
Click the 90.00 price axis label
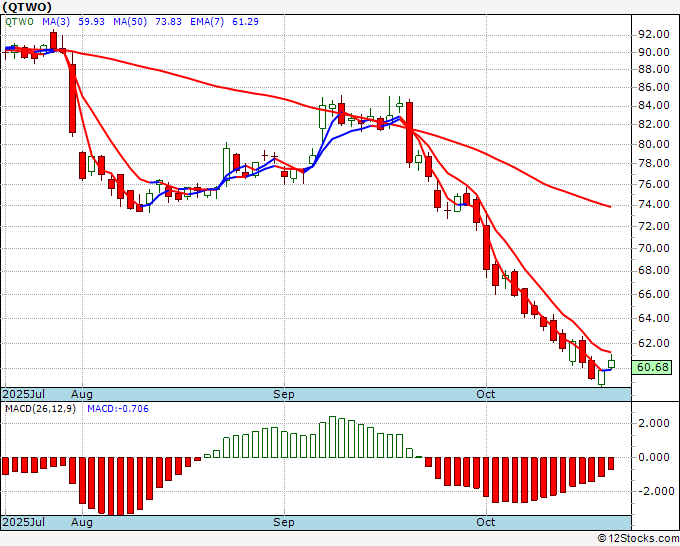tap(654, 52)
